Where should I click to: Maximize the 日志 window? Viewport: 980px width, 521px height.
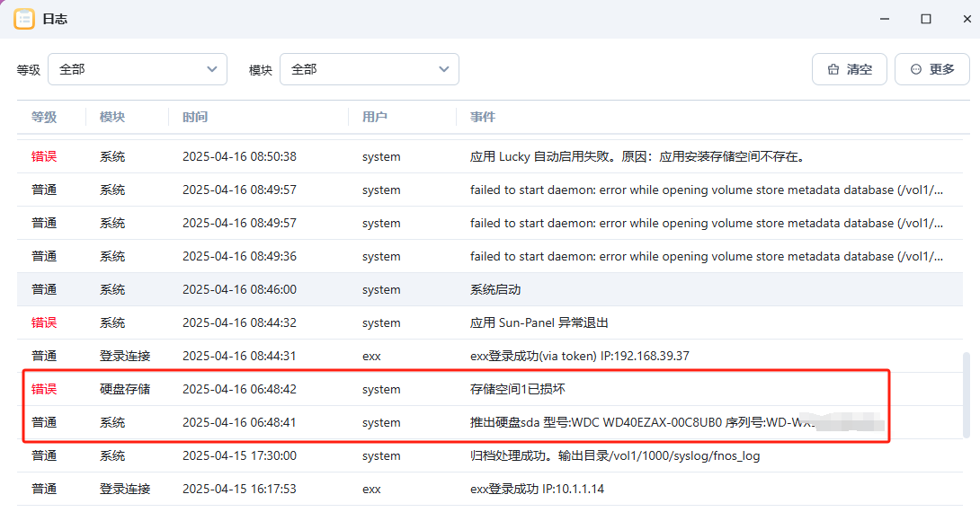click(x=926, y=19)
